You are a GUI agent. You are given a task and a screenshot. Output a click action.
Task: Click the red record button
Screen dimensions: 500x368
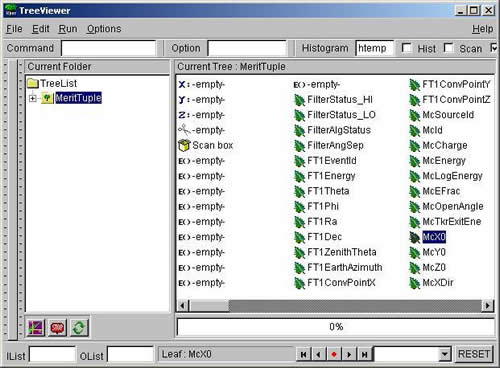[x=334, y=354]
